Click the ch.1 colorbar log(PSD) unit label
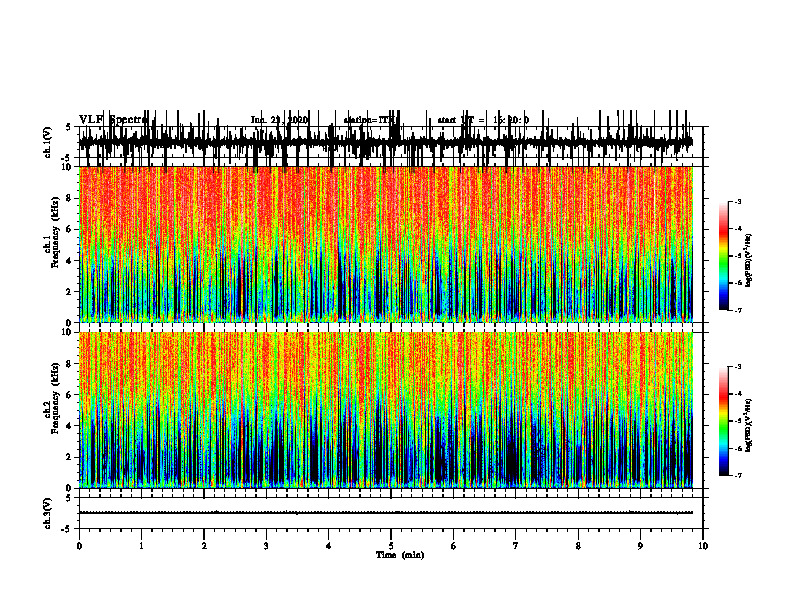The height and width of the screenshot is (612, 792). point(749,261)
